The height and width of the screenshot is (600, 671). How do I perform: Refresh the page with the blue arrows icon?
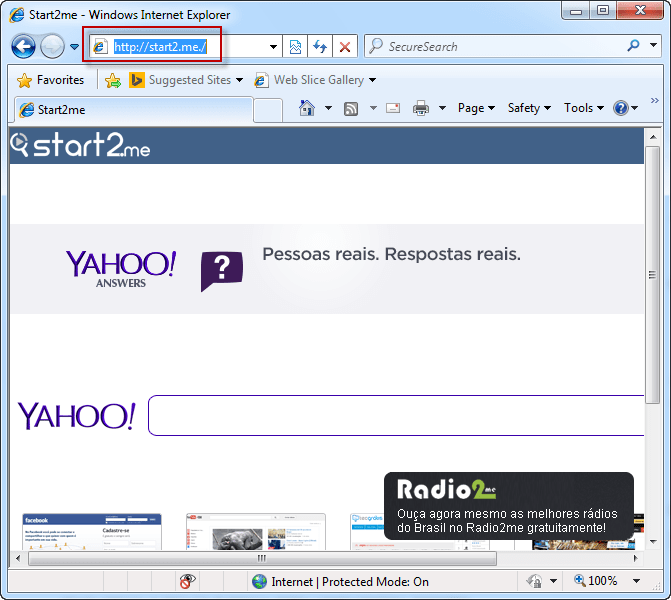click(320, 47)
